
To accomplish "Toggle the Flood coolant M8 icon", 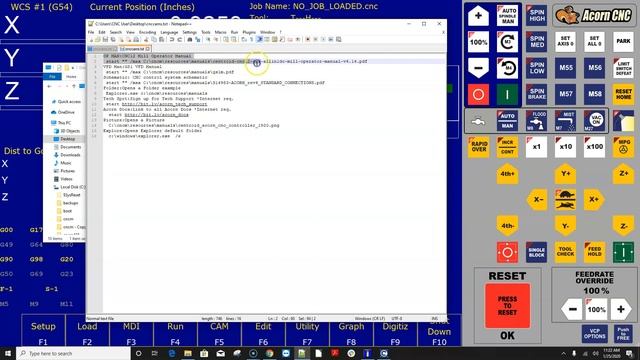I will [x=536, y=121].
